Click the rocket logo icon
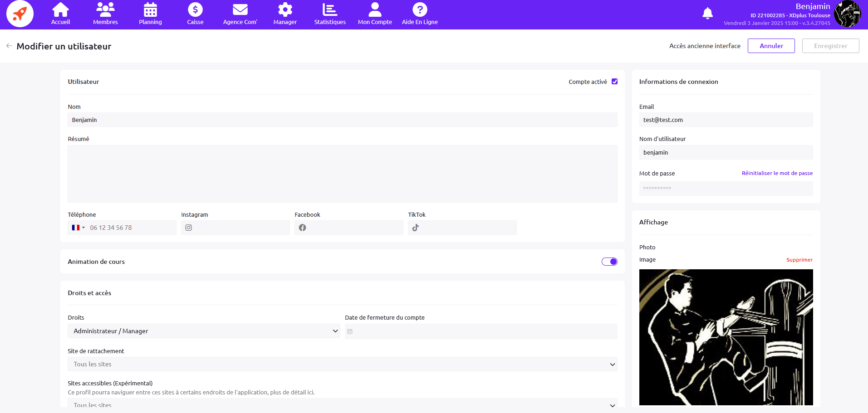This screenshot has height=413, width=868. click(20, 14)
